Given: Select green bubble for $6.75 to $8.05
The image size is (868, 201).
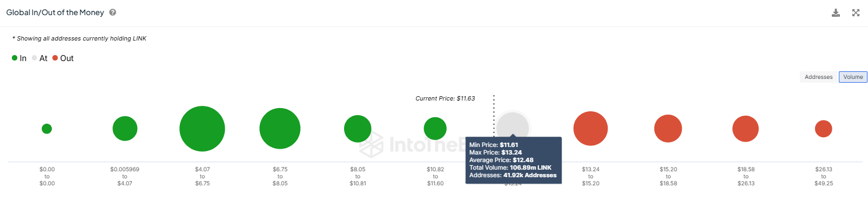Looking at the screenshot, I should (280, 129).
